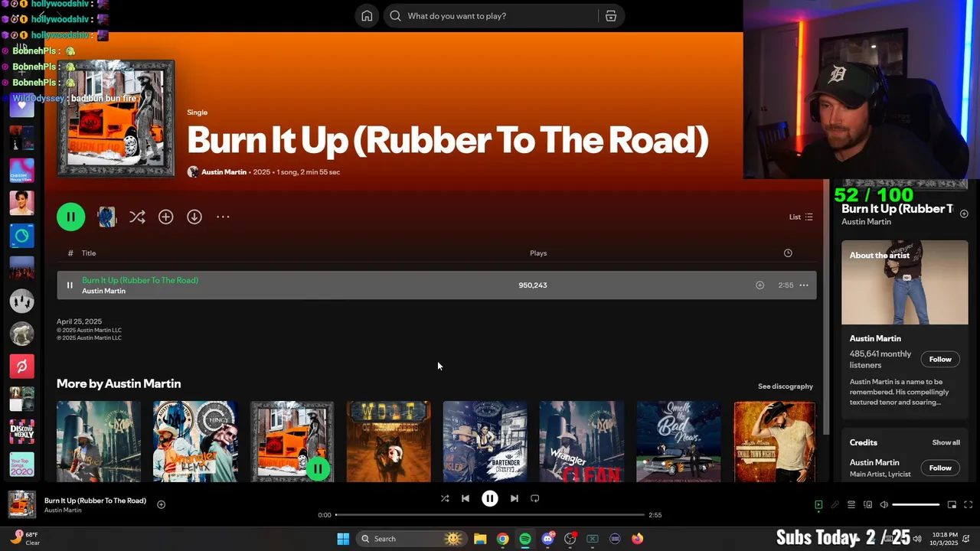Screen dimensions: 980x551
Task: Mute with the speaker volume icon
Action: pyautogui.click(x=884, y=505)
